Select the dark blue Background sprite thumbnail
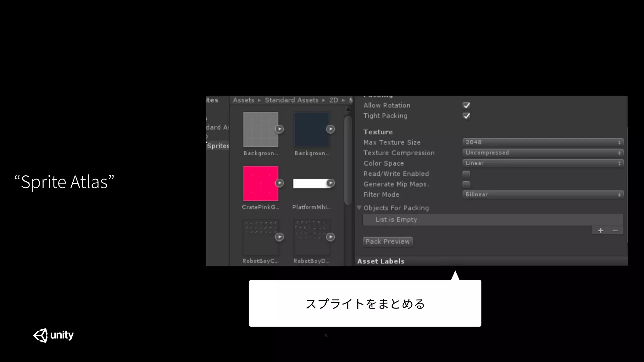Image resolution: width=644 pixels, height=362 pixels. point(312,129)
